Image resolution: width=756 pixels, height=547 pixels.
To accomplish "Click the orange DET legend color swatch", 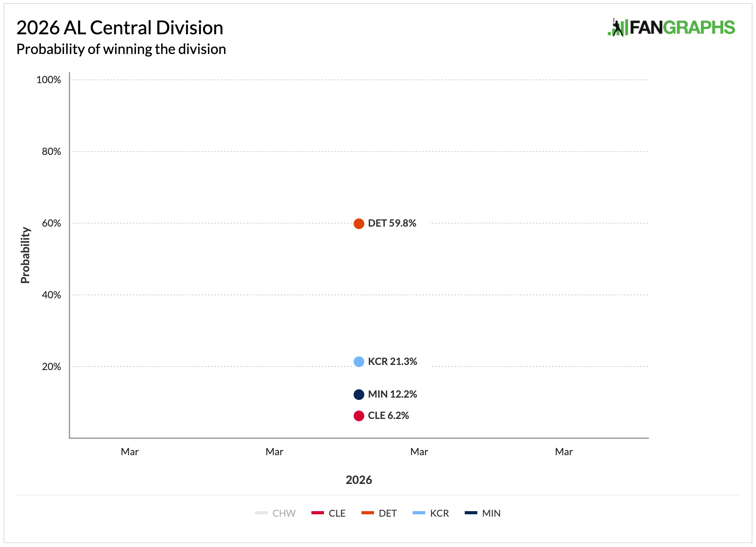I will 367,513.
